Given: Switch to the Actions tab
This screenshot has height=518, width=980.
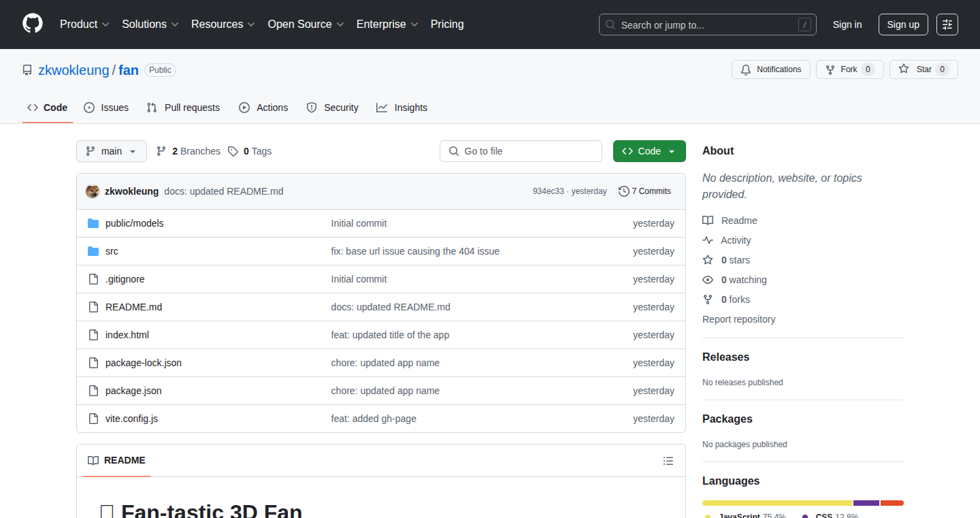Looking at the screenshot, I should tap(263, 108).
